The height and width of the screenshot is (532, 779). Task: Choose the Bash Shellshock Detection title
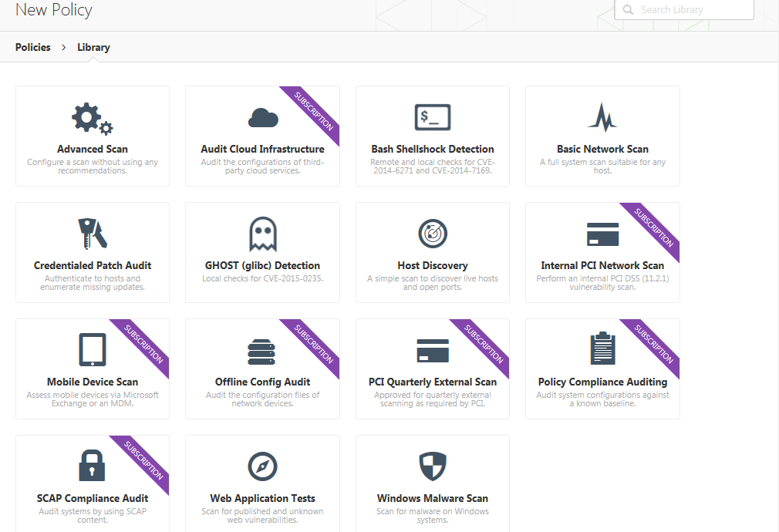click(x=433, y=149)
